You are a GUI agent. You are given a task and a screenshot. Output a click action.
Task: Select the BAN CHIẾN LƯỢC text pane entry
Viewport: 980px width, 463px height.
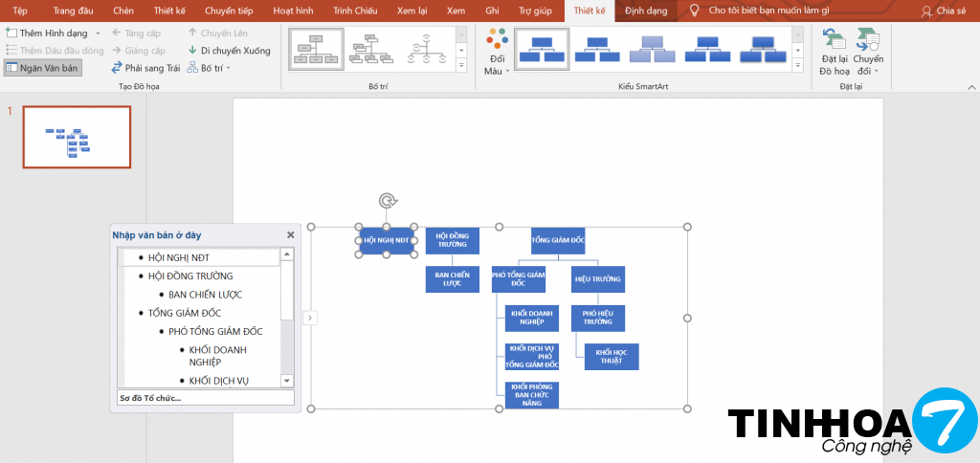[x=204, y=294]
